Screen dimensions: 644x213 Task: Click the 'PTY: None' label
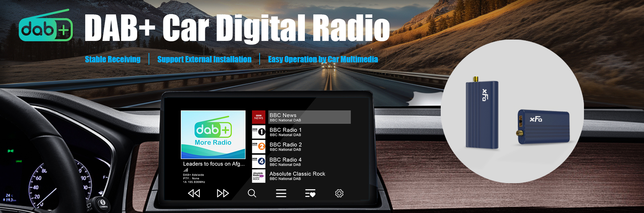click(x=191, y=178)
